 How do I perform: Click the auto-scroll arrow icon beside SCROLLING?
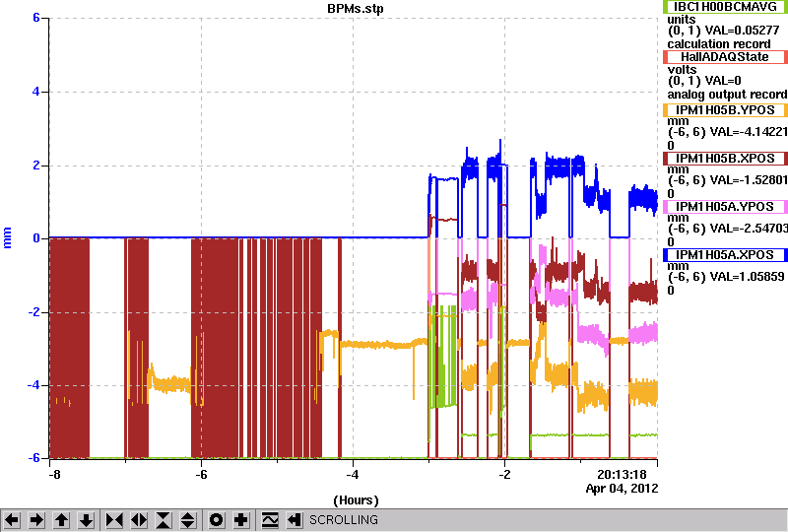[x=295, y=520]
